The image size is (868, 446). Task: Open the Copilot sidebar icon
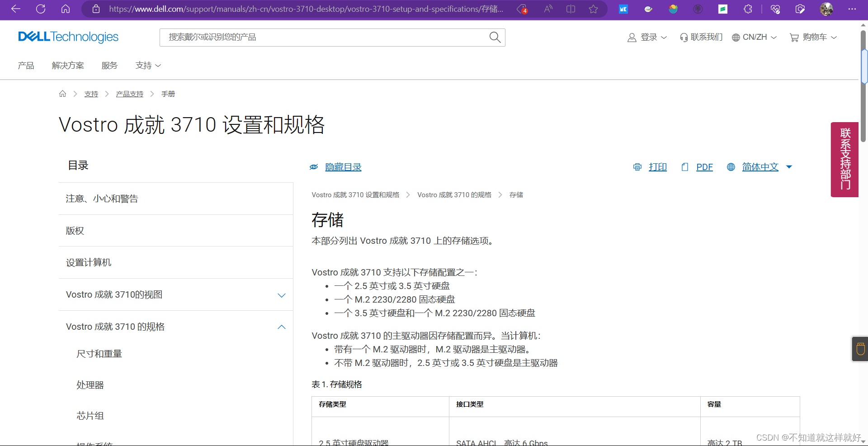pos(800,9)
